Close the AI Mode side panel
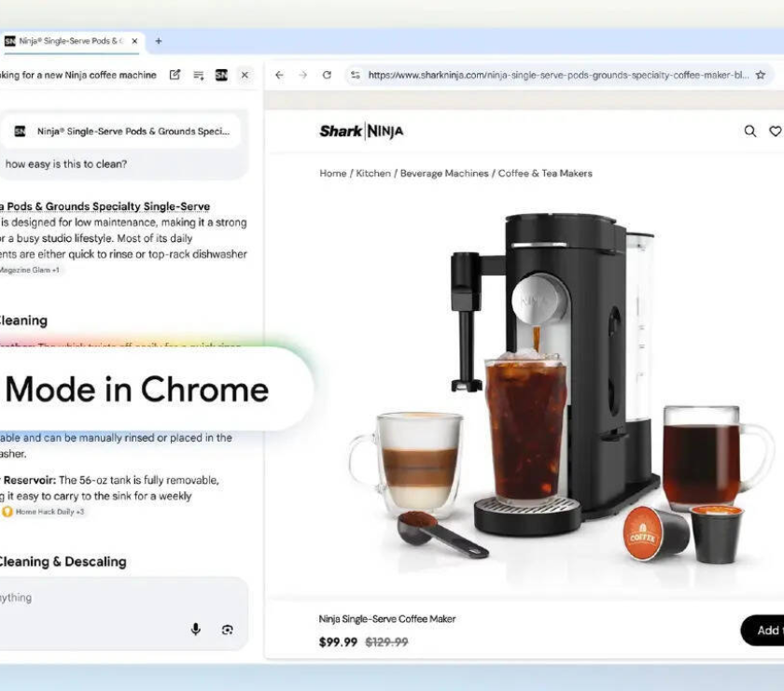 coord(245,75)
